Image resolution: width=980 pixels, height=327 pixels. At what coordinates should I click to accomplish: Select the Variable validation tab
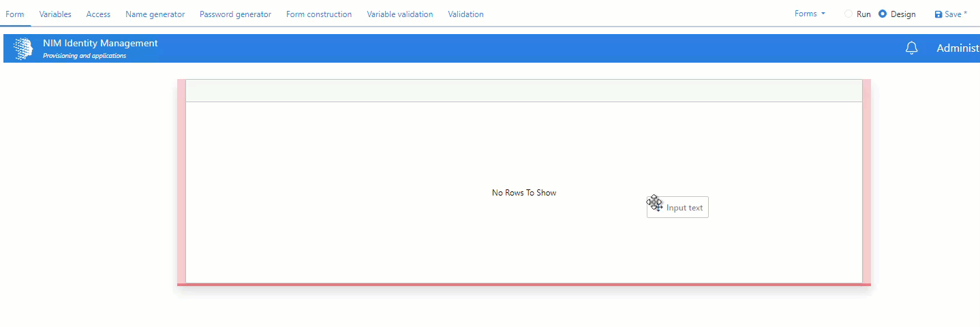pyautogui.click(x=399, y=14)
